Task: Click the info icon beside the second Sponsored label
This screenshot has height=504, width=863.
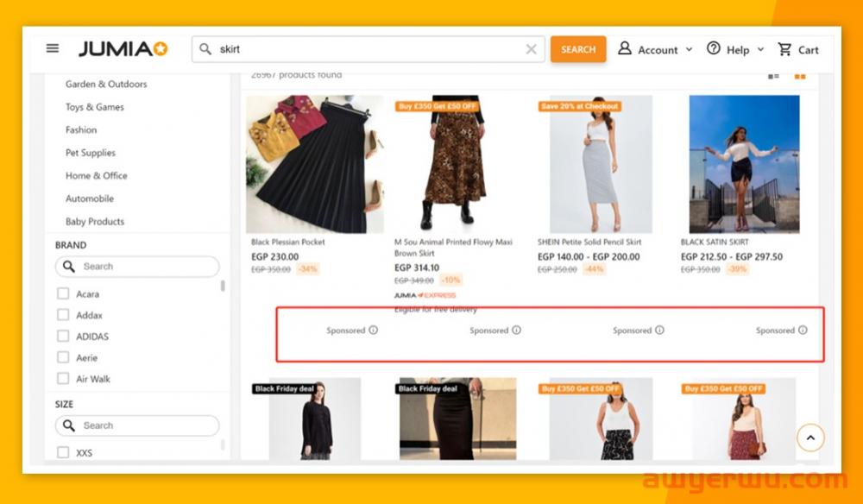Action: tap(516, 331)
